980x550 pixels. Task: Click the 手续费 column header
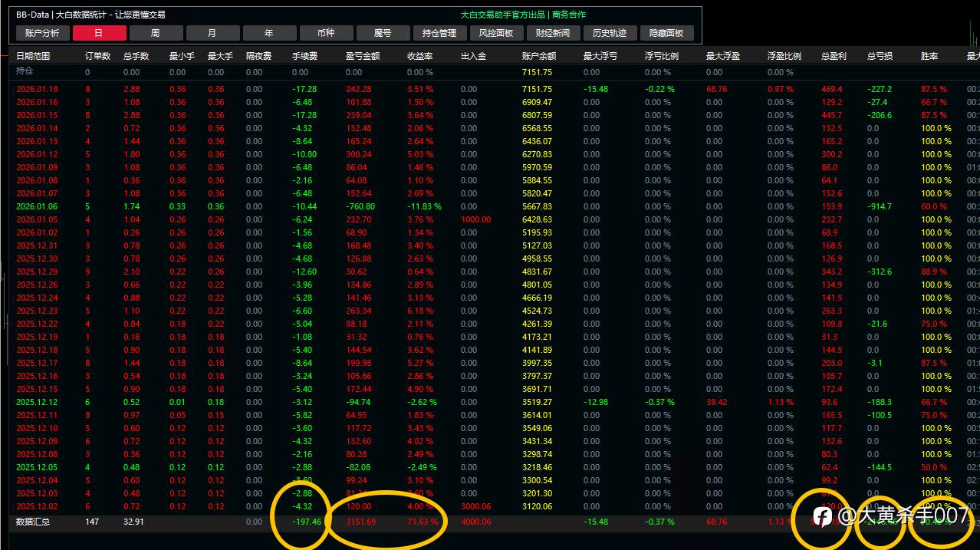tap(304, 56)
